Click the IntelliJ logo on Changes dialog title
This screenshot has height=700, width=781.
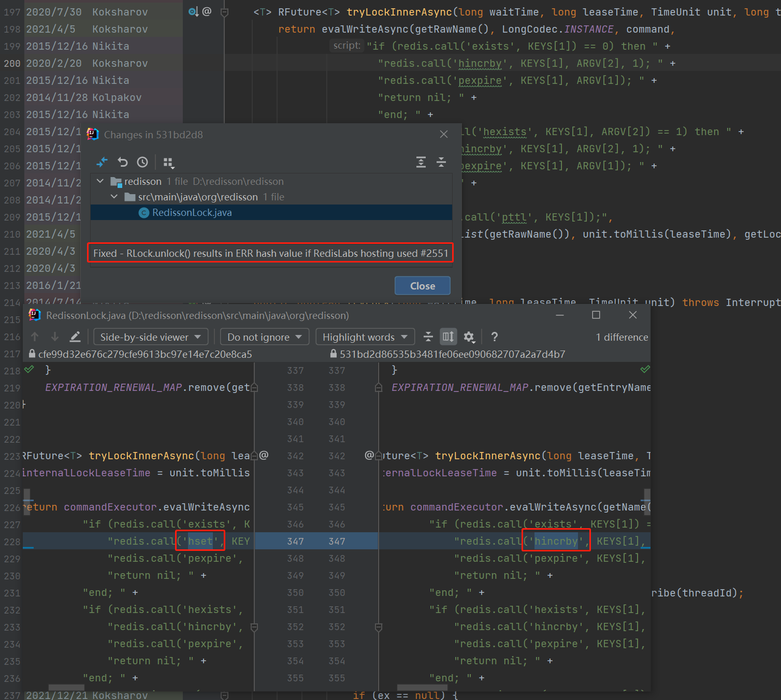coord(93,134)
